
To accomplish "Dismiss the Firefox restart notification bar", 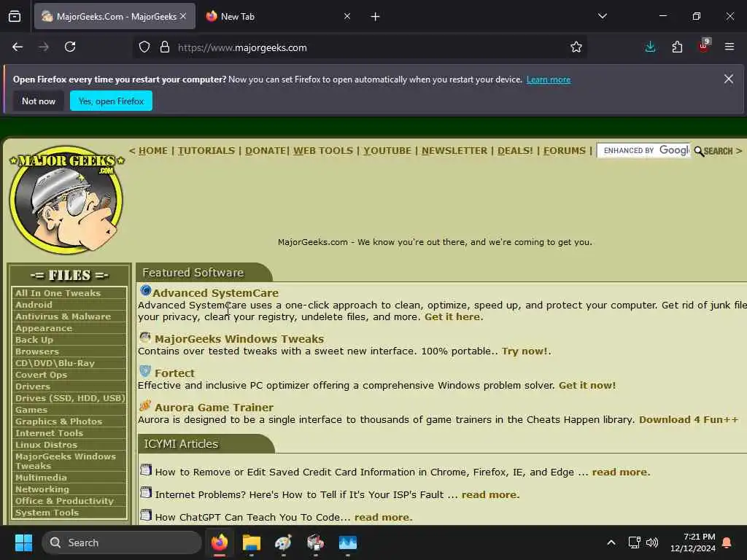I will (x=729, y=79).
